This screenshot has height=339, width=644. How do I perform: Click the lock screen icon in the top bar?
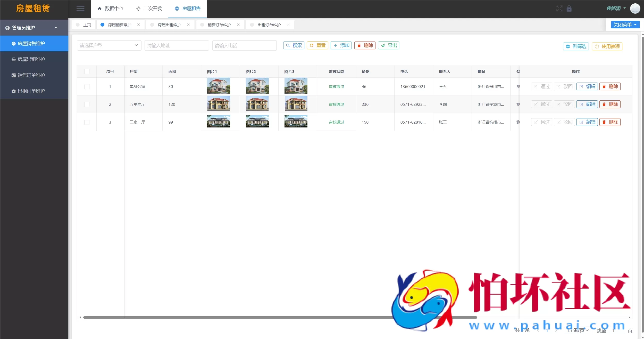569,9
